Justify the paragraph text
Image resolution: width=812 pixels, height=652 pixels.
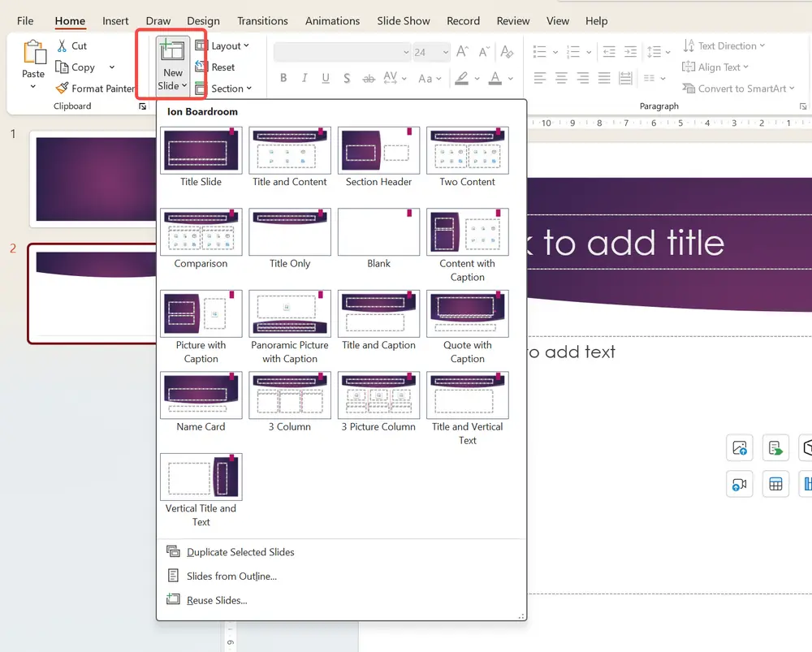coord(604,78)
